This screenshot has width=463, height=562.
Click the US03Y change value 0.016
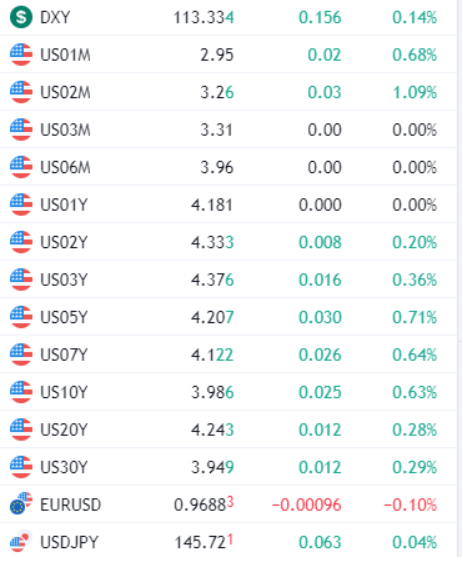point(320,280)
